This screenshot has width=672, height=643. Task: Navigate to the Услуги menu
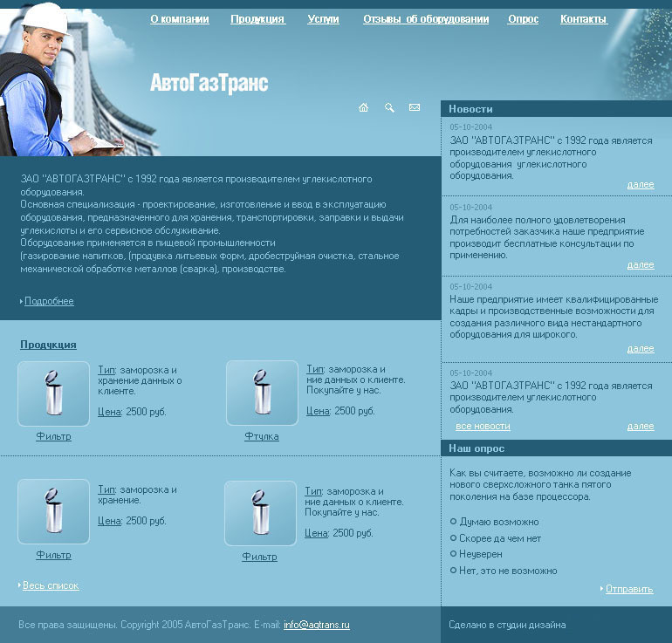323,19
